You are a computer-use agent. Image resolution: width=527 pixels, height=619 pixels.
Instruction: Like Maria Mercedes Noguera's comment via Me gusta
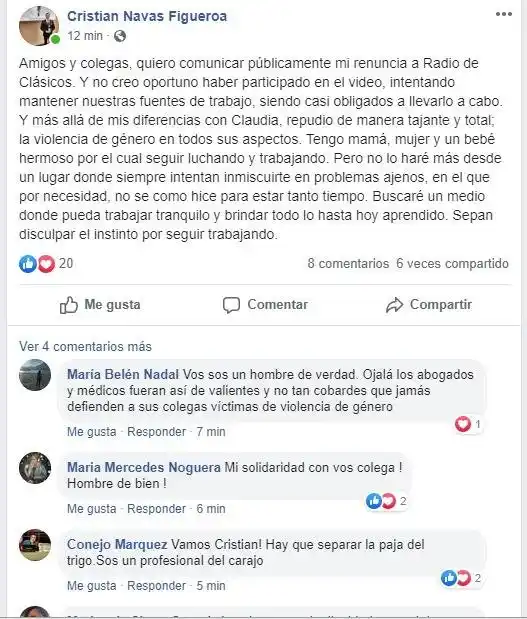pos(92,509)
